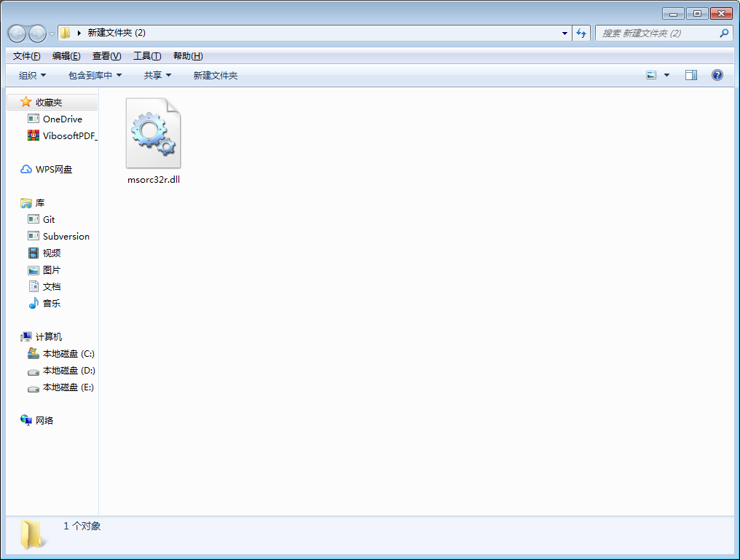Open WPS网盘 cloud drive
The image size is (740, 560).
(54, 169)
